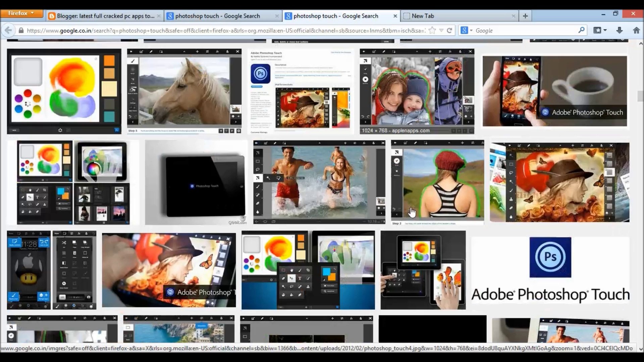
Task: Open the Firefox menu dropdown
Action: pos(22,13)
